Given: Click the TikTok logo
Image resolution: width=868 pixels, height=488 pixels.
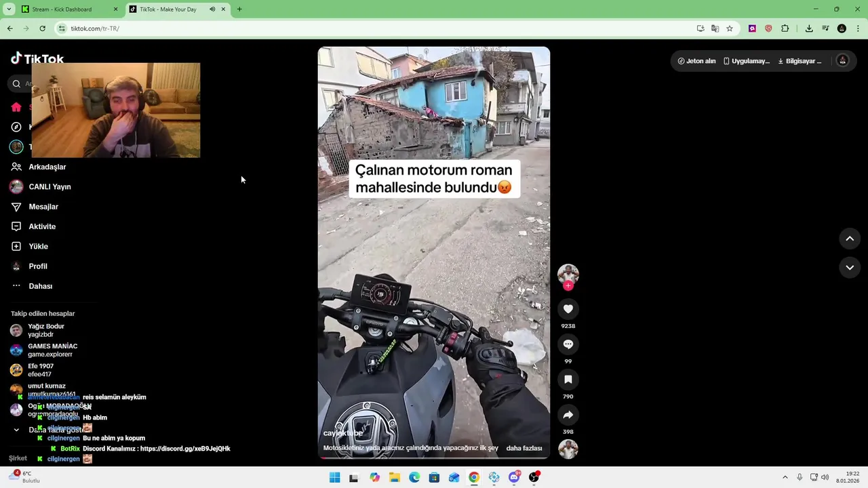Looking at the screenshot, I should coord(37,58).
